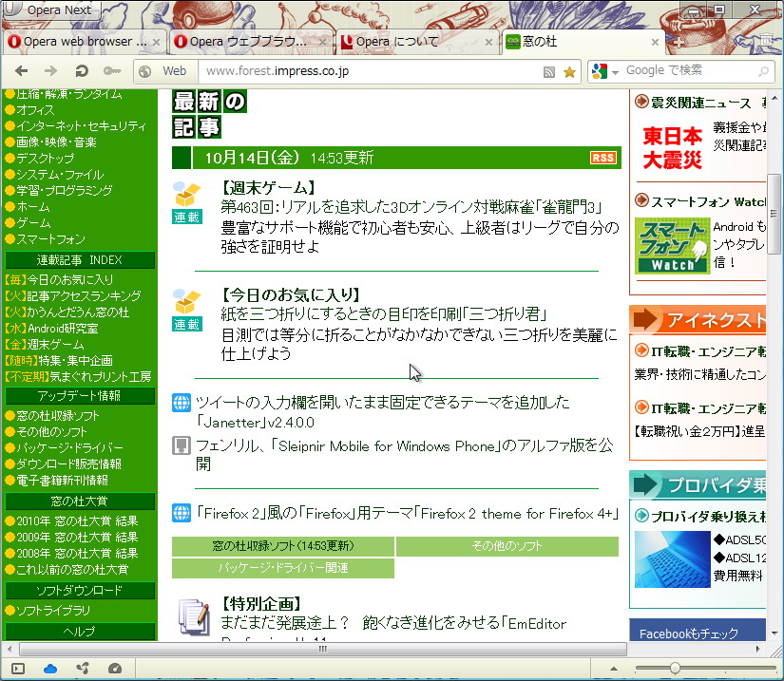Enable Opera Turbo in the status bar

click(x=116, y=669)
